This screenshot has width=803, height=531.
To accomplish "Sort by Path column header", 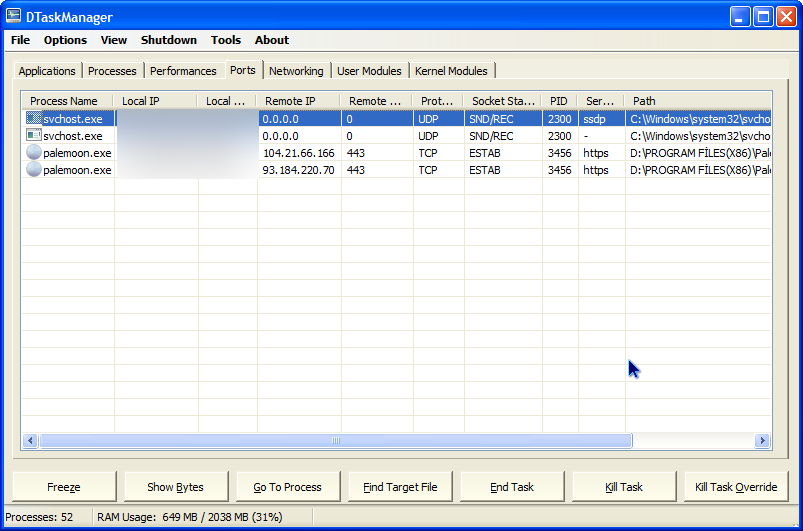I will pyautogui.click(x=698, y=101).
